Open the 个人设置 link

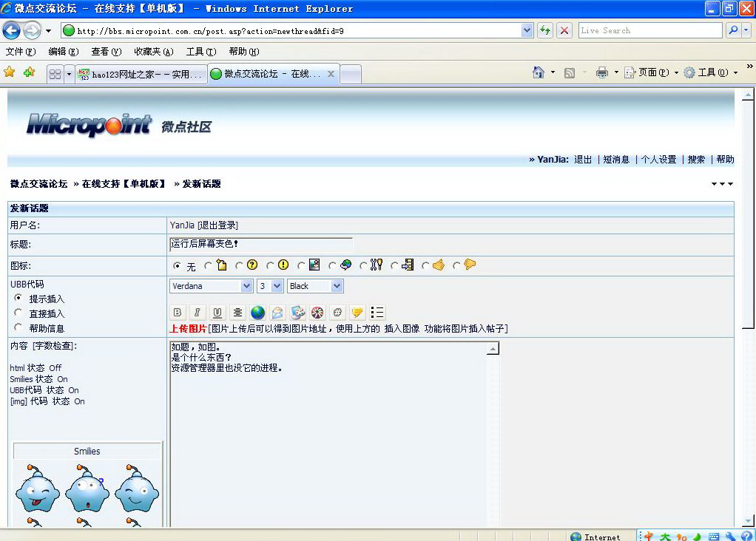[658, 160]
